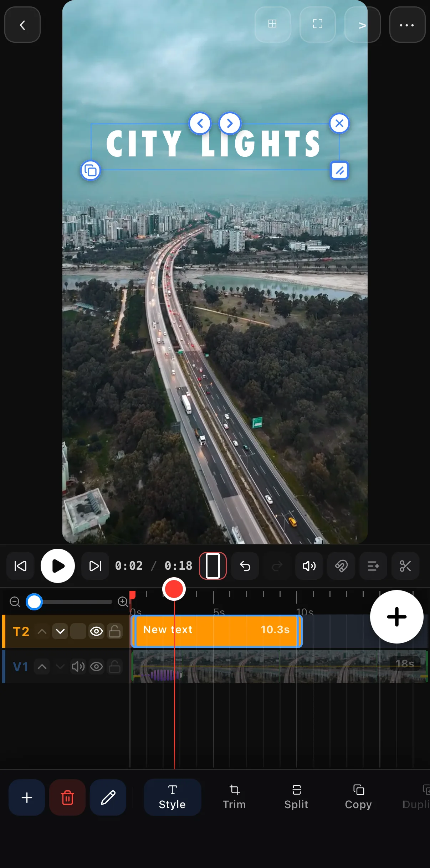Move text layer forward with right arrow handle
The image size is (430, 868).
[x=230, y=124]
